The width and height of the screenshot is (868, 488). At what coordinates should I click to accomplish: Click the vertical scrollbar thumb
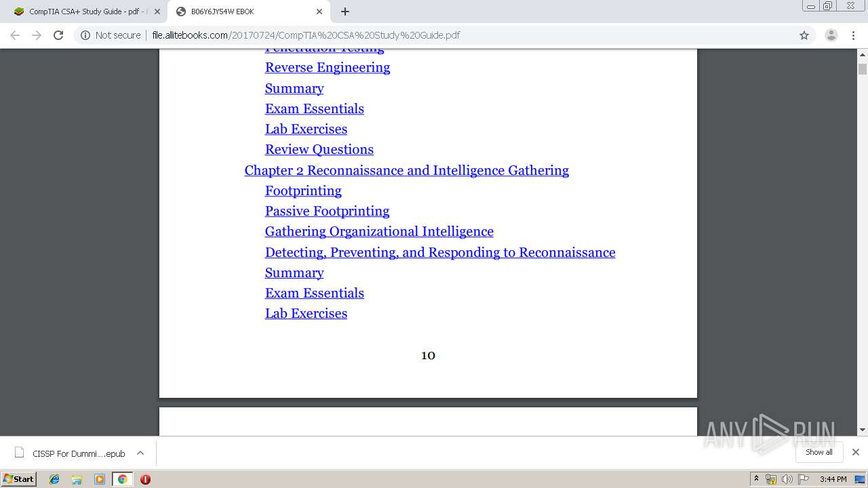863,69
